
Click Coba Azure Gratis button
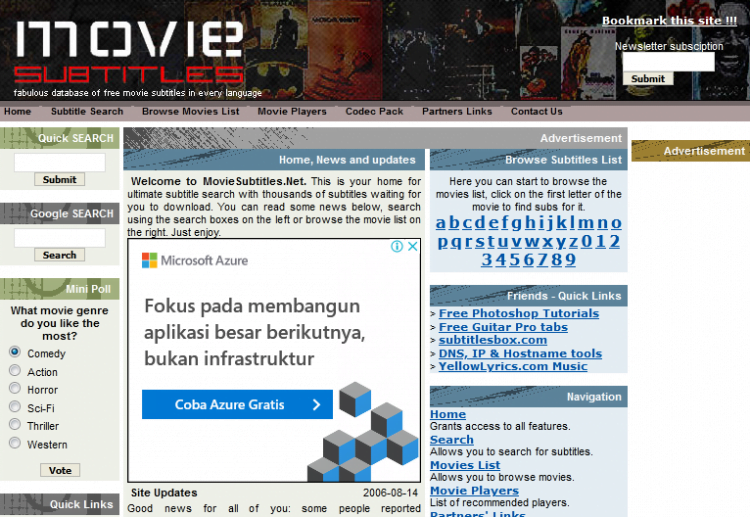coord(237,405)
